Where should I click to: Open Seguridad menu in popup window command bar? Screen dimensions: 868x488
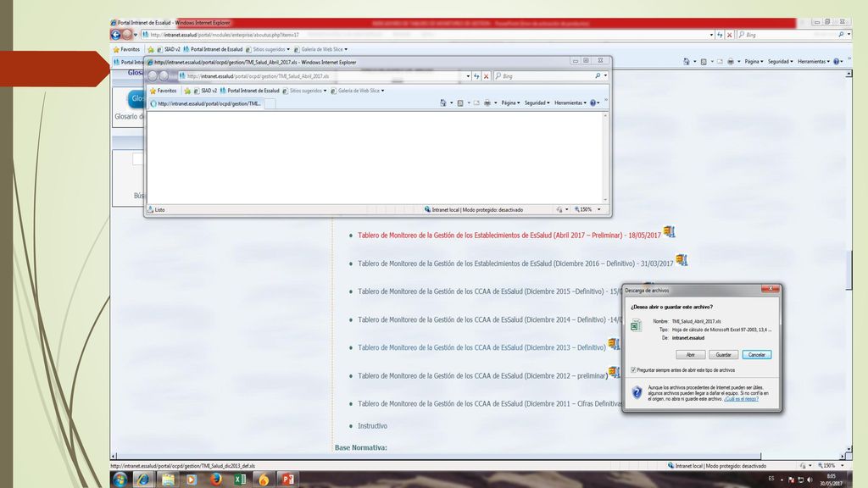click(x=537, y=103)
